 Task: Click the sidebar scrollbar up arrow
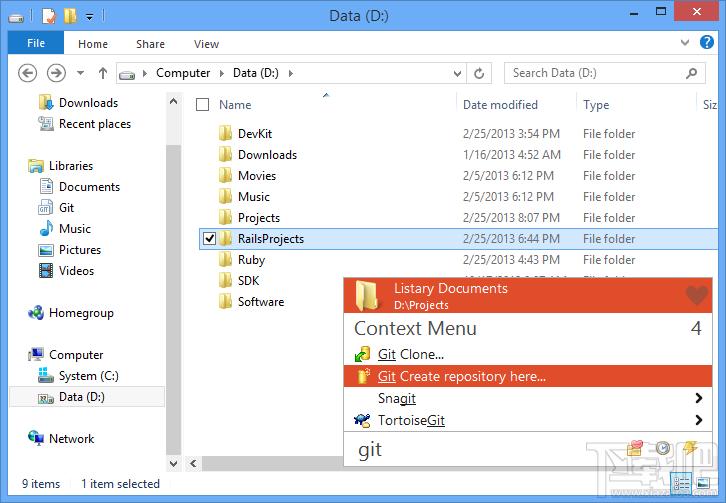pos(174,101)
